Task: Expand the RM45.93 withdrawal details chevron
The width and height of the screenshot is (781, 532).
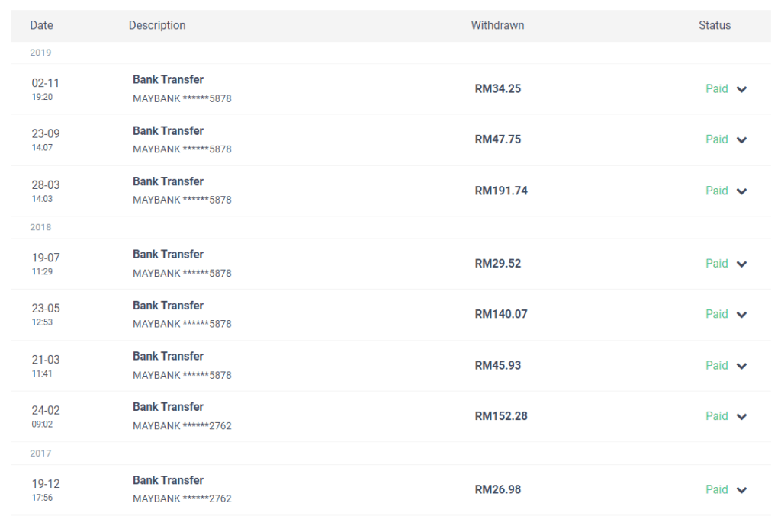Action: 741,367
